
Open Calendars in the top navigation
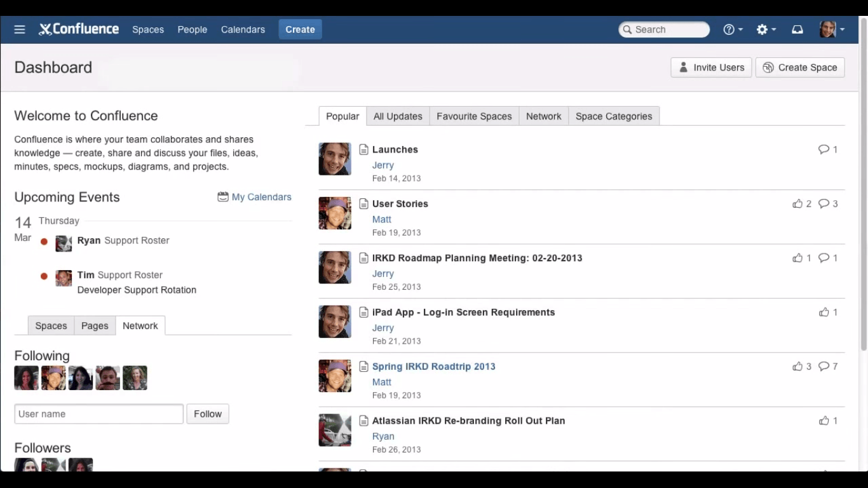243,29
